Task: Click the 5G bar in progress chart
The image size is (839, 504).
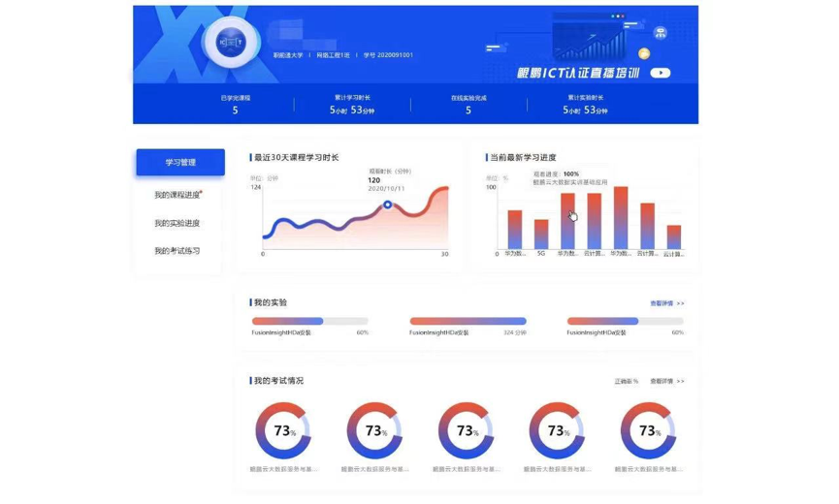Action: click(x=541, y=235)
